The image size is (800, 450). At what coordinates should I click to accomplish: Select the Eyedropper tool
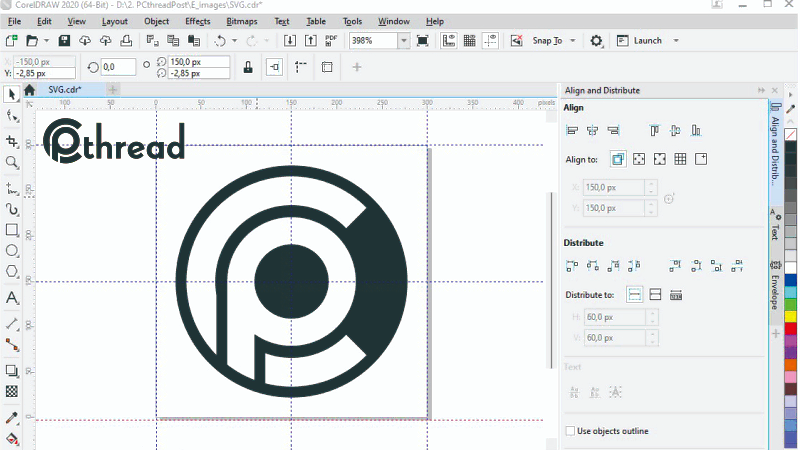[x=11, y=418]
